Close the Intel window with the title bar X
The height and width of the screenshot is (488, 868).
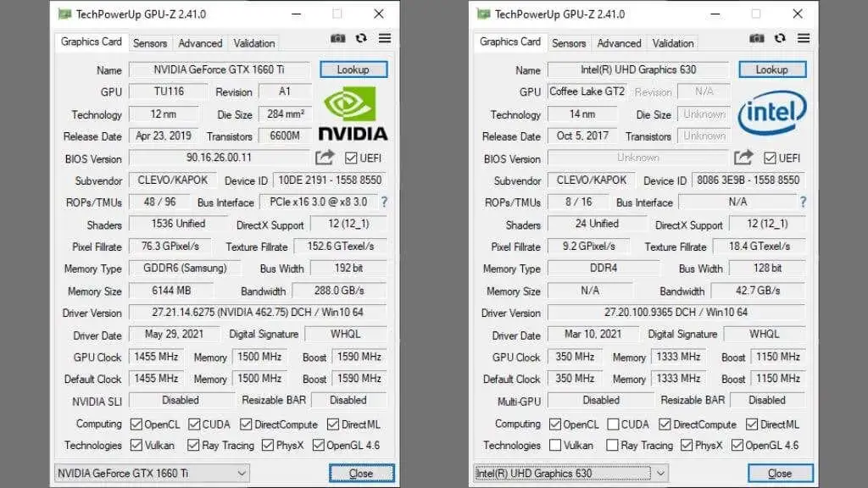(798, 14)
